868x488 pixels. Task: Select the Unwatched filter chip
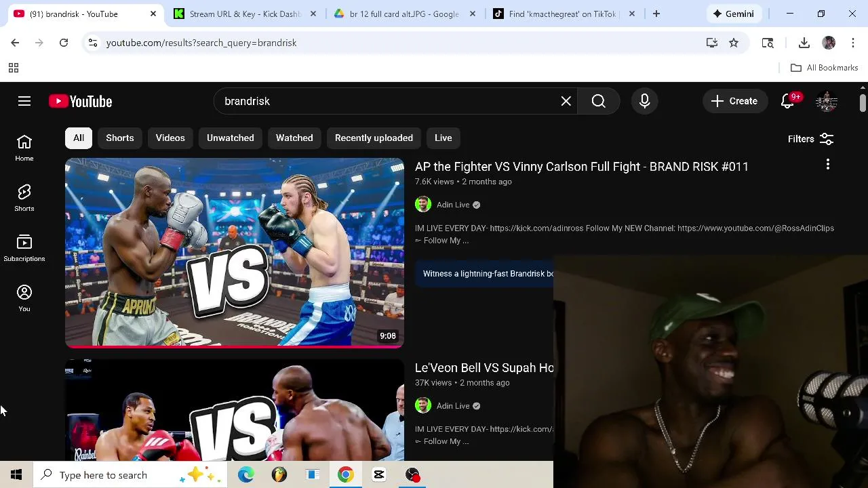pos(231,138)
